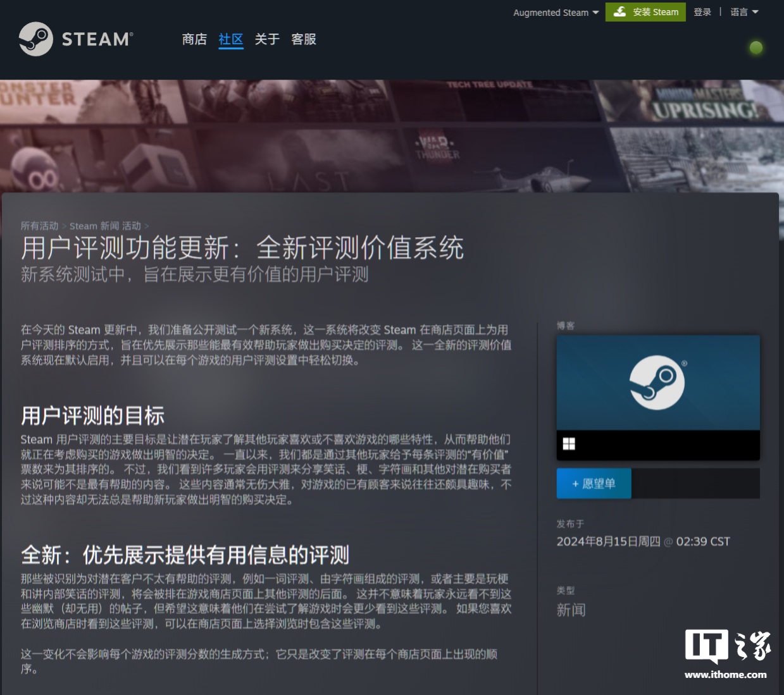Click the Steam gear-shaped circular emblem in the logo

pos(35,39)
